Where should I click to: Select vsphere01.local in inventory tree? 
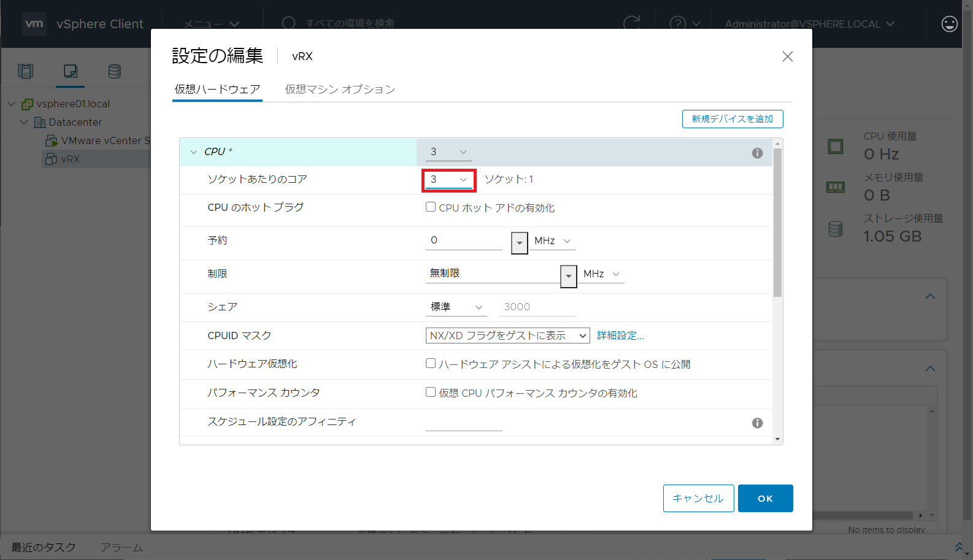73,104
